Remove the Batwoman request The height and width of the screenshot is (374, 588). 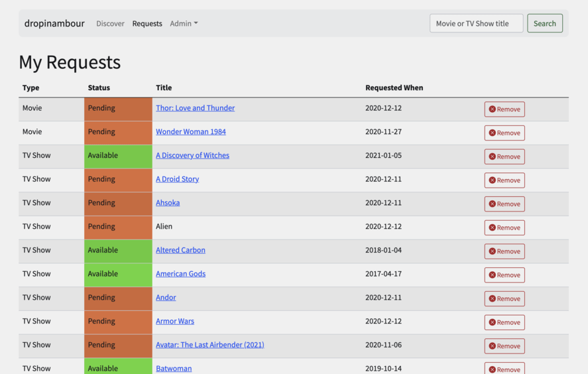point(504,369)
